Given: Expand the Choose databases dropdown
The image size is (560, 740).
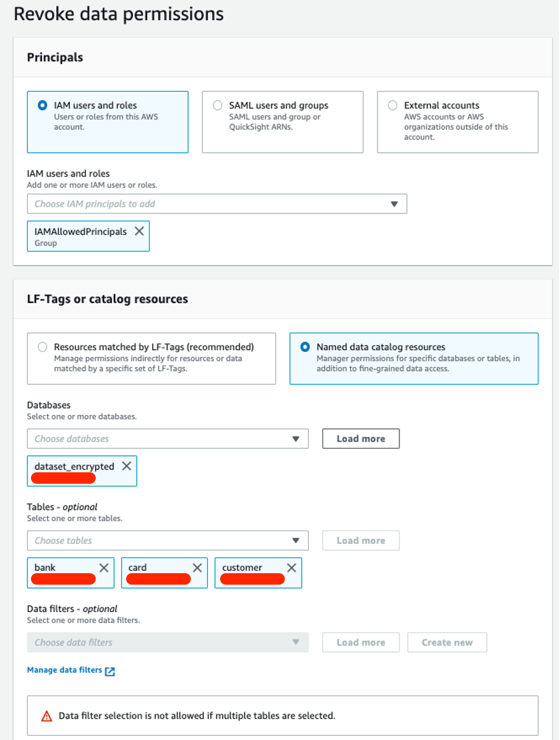Looking at the screenshot, I should (x=167, y=439).
